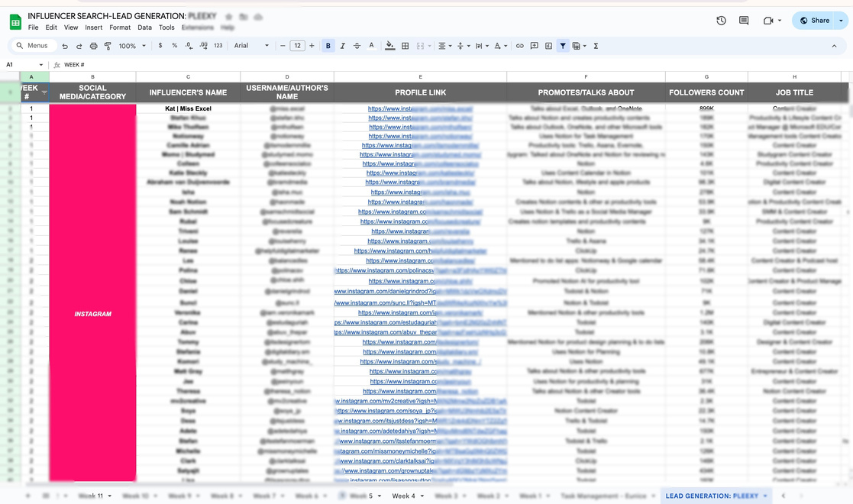853x504 pixels.
Task: Click the Redo icon
Action: [79, 47]
